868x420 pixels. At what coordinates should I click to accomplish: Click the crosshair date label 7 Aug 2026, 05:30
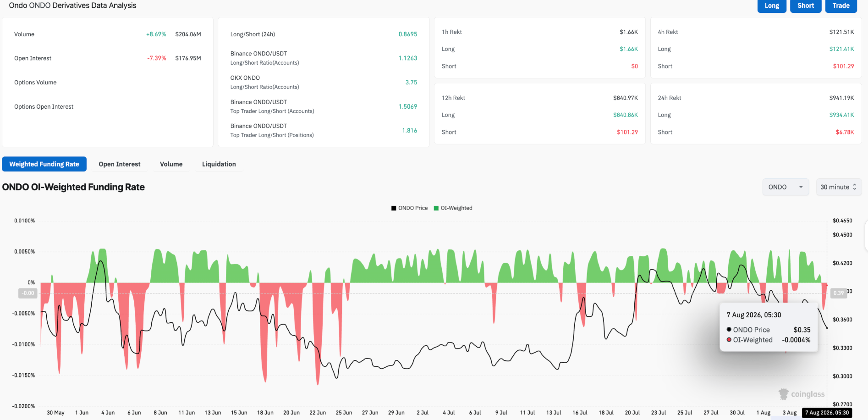[827, 413]
